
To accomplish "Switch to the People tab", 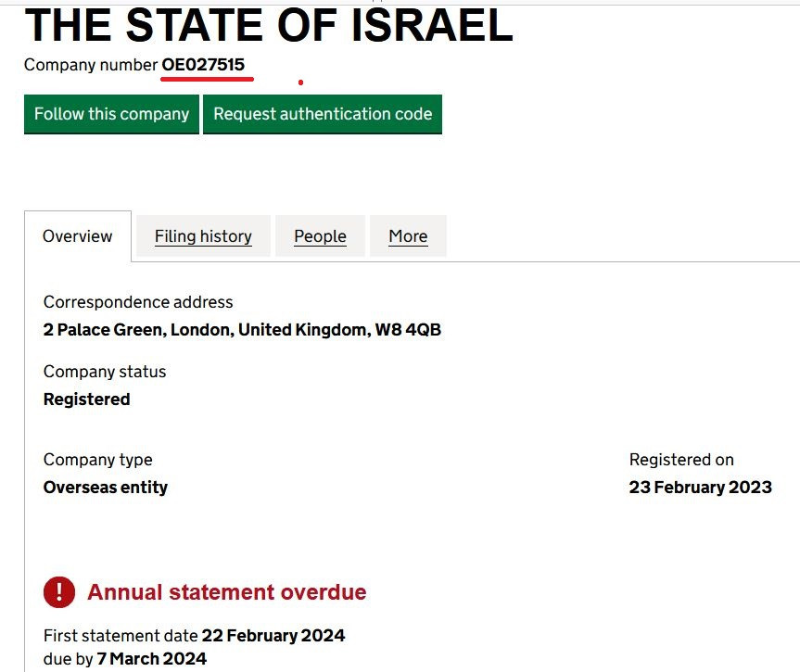I will [x=320, y=236].
